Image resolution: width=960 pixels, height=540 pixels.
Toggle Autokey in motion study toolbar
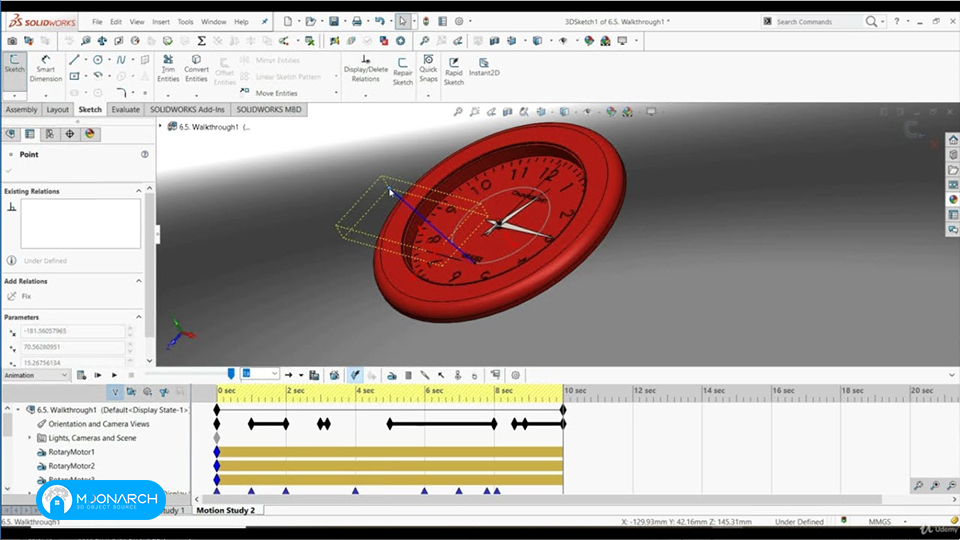(355, 375)
